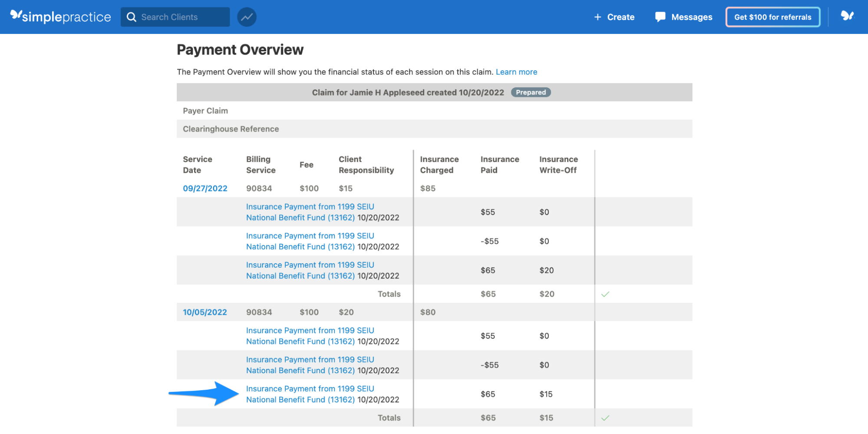Viewport: 868px width, 434px height.
Task: Click the Get $100 for referrals button
Action: click(772, 17)
